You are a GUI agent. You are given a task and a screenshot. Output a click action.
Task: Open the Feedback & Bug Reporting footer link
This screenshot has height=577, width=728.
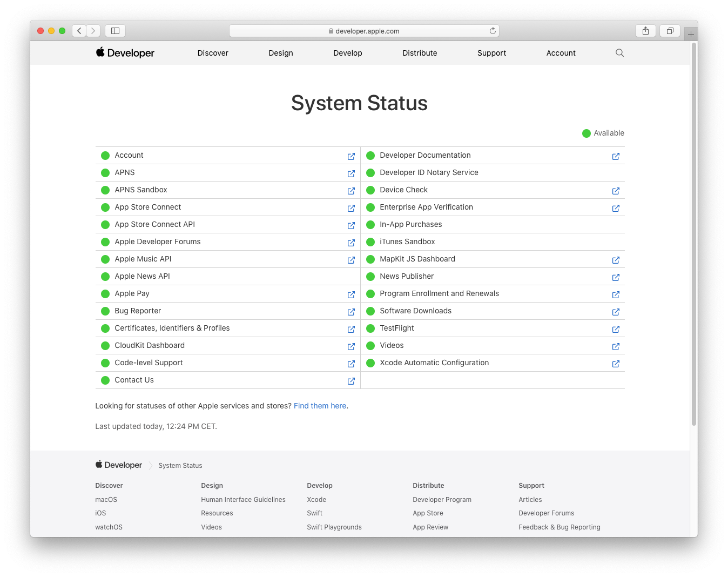point(560,527)
